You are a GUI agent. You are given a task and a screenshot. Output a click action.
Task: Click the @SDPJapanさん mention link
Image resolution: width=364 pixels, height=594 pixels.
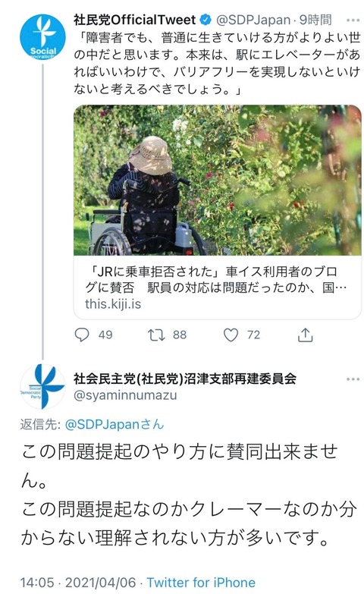pos(115,424)
